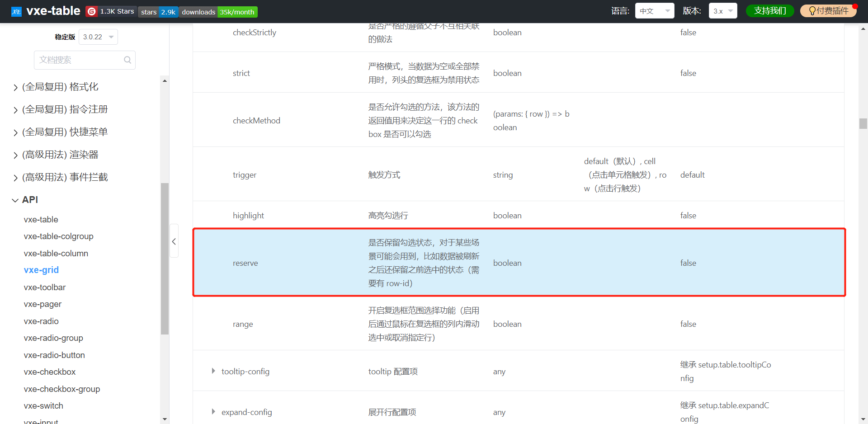The height and width of the screenshot is (424, 868).
Task: Click the scroll-up arrow above the sidebar list
Action: [x=165, y=80]
